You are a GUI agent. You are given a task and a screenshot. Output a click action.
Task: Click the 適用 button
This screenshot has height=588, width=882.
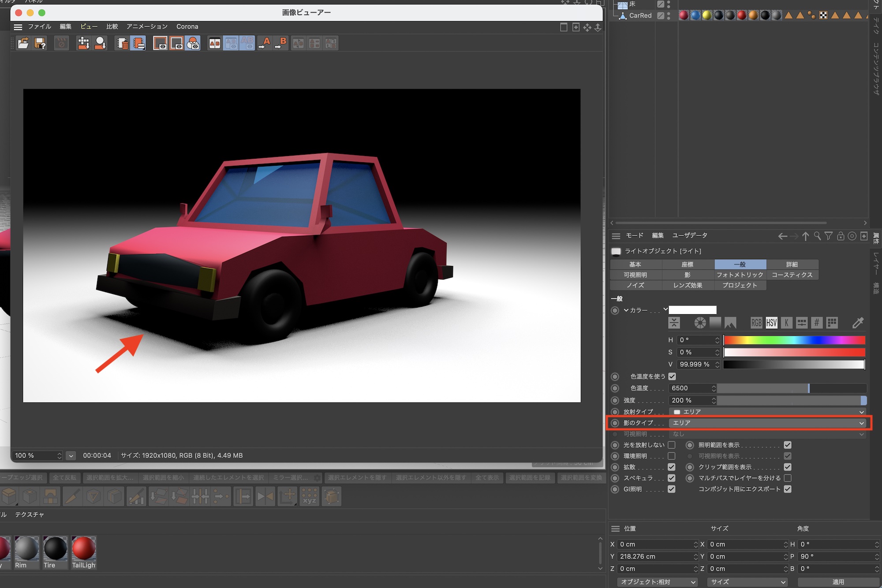pyautogui.click(x=838, y=582)
